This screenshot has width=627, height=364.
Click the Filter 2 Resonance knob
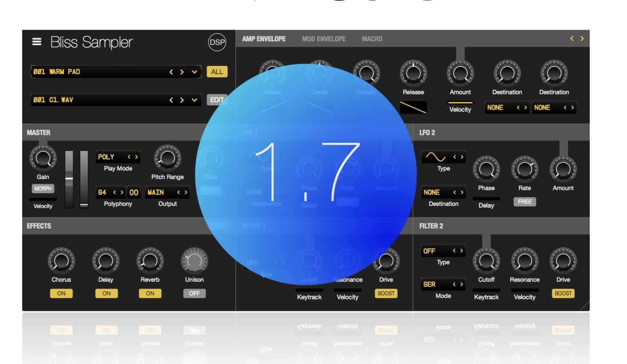pyautogui.click(x=525, y=261)
